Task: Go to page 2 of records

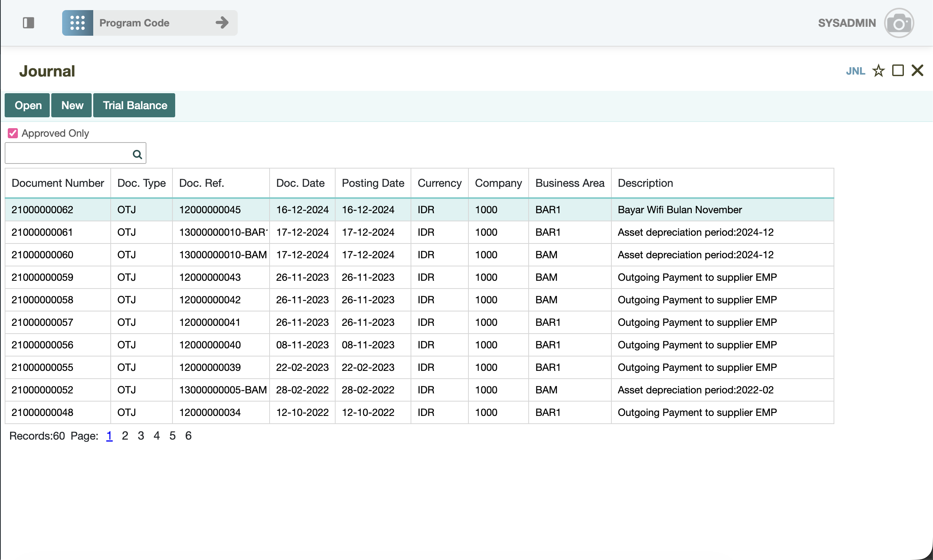Action: [x=125, y=436]
